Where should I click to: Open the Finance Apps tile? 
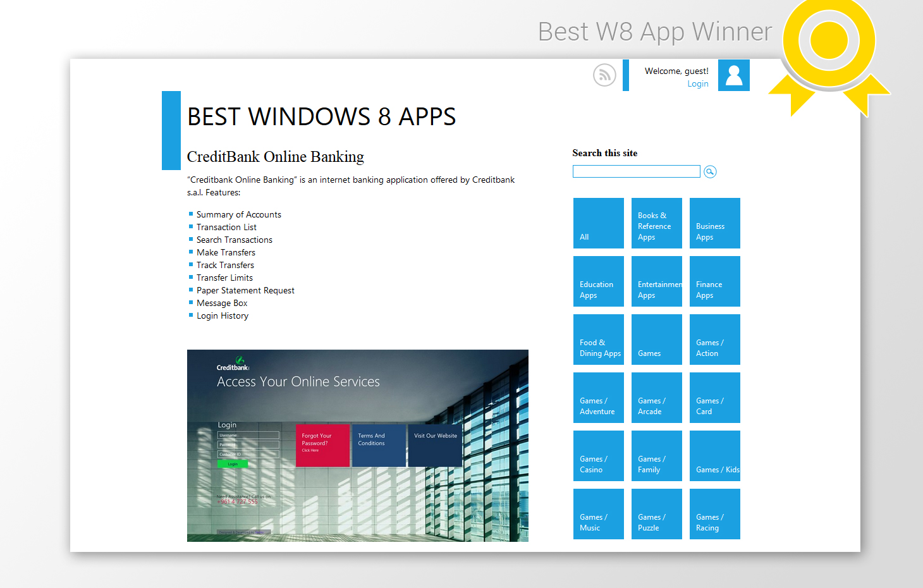(715, 281)
